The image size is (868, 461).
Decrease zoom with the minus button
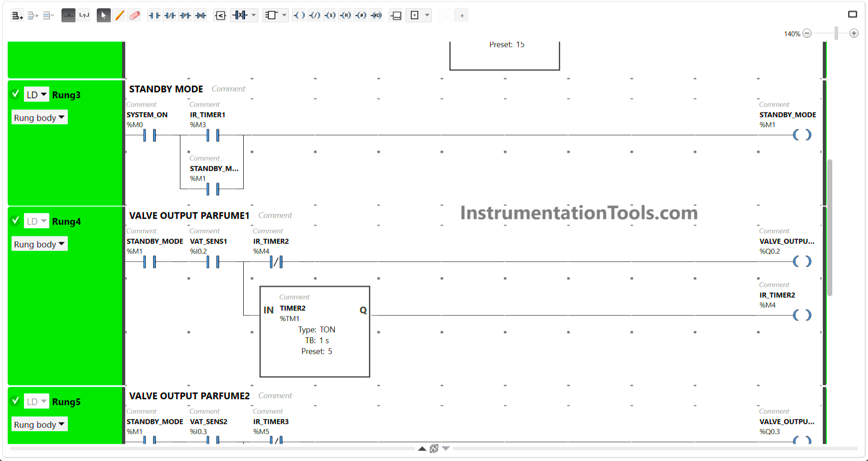point(807,33)
